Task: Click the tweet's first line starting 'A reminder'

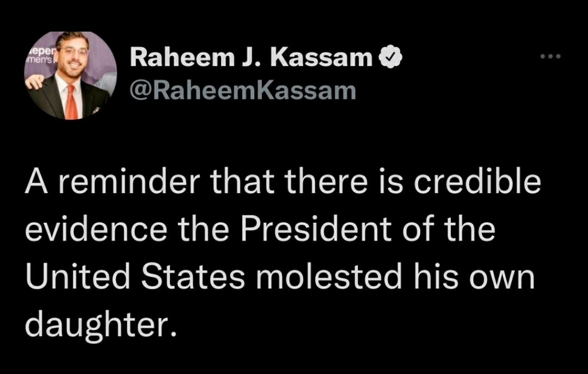Action: click(x=283, y=182)
